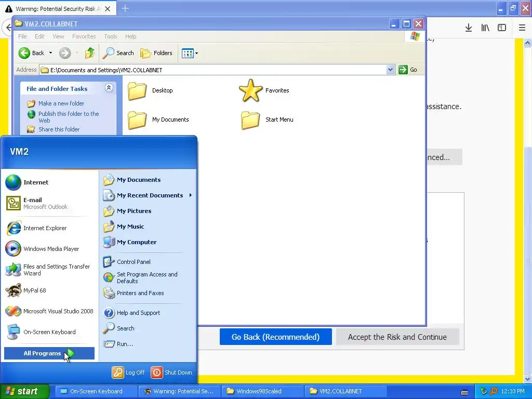This screenshot has width=532, height=399.
Task: Toggle browser sidebar icon
Action: (x=502, y=28)
